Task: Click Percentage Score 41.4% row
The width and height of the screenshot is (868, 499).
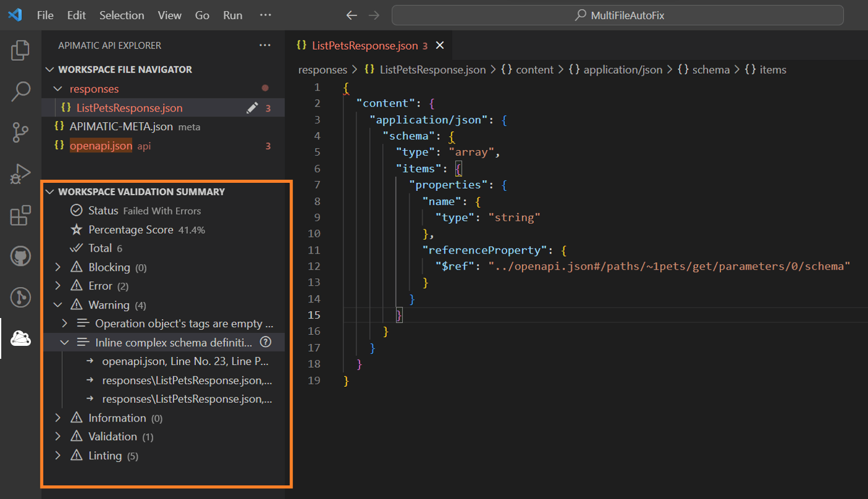Action: 163,230
